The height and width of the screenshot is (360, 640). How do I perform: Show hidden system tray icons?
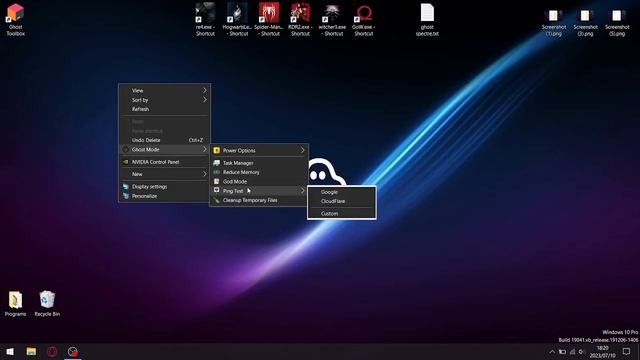tap(552, 351)
